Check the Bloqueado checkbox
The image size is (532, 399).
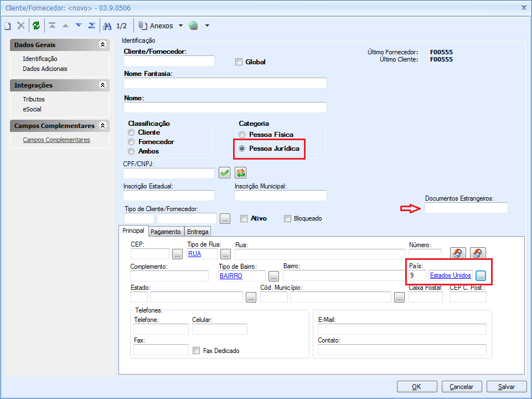(287, 218)
